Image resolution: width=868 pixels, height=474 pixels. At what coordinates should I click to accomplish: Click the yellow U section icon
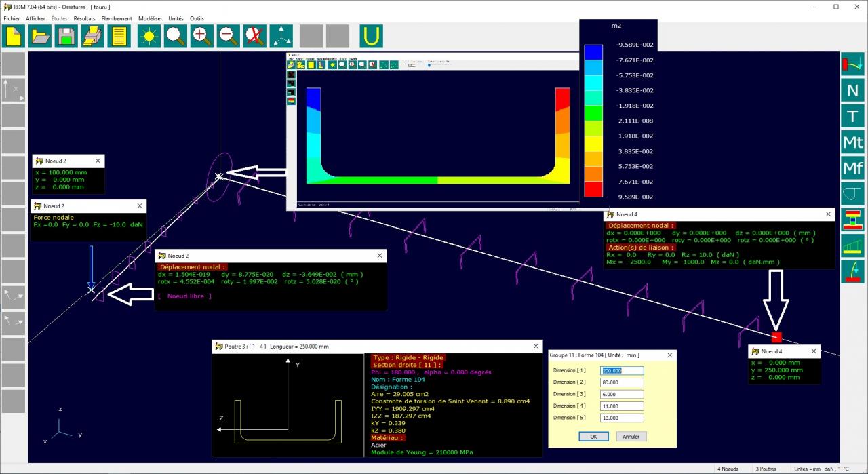371,36
